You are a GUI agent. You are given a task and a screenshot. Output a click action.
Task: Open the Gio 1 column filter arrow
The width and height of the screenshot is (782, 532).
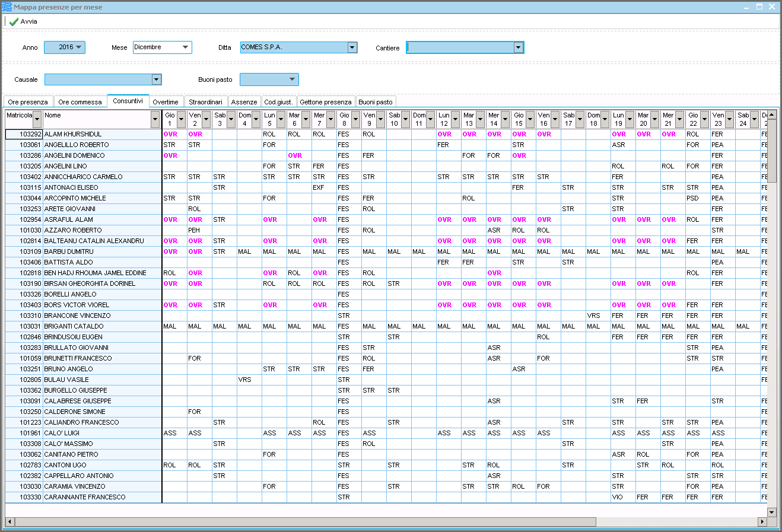(x=182, y=119)
